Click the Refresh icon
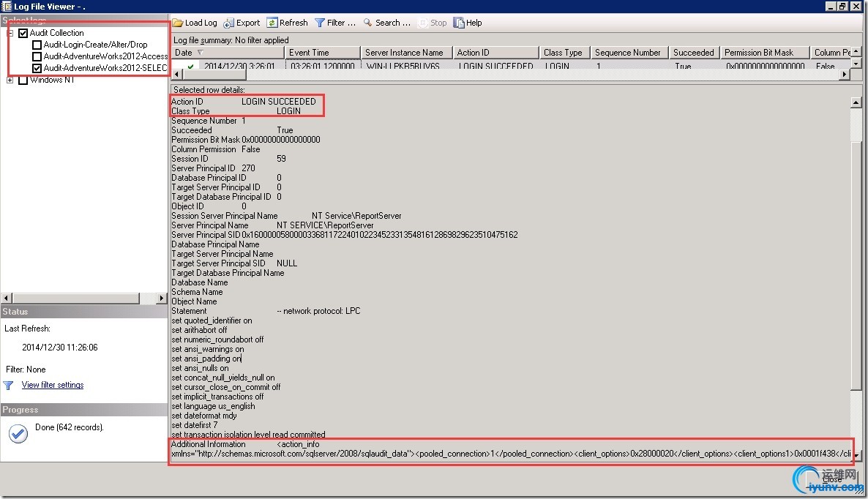 pos(272,23)
